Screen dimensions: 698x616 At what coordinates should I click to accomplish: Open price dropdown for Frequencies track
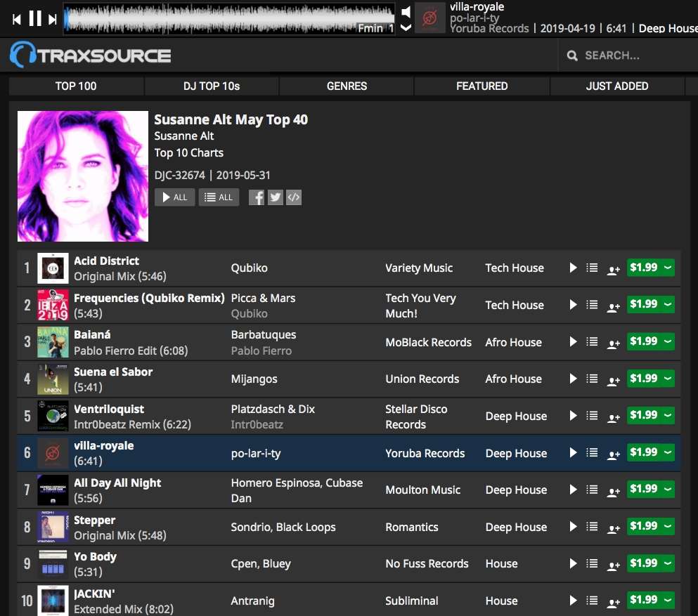click(668, 304)
